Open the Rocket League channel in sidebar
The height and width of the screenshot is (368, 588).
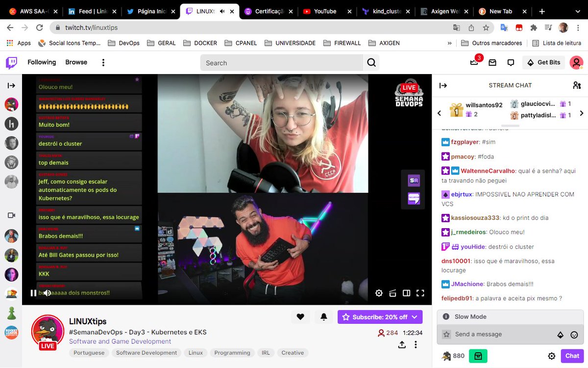11,333
